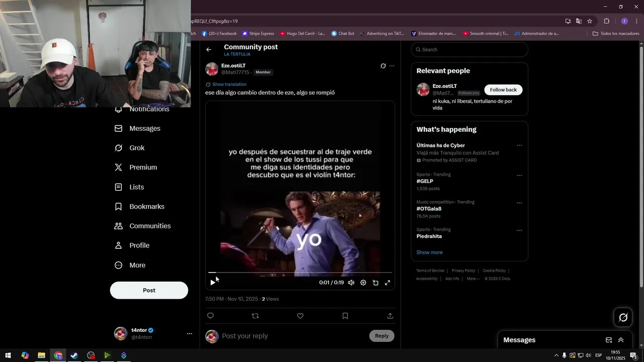This screenshot has width=644, height=362.
Task: Open File Explorer from taskbar
Action: [41, 355]
